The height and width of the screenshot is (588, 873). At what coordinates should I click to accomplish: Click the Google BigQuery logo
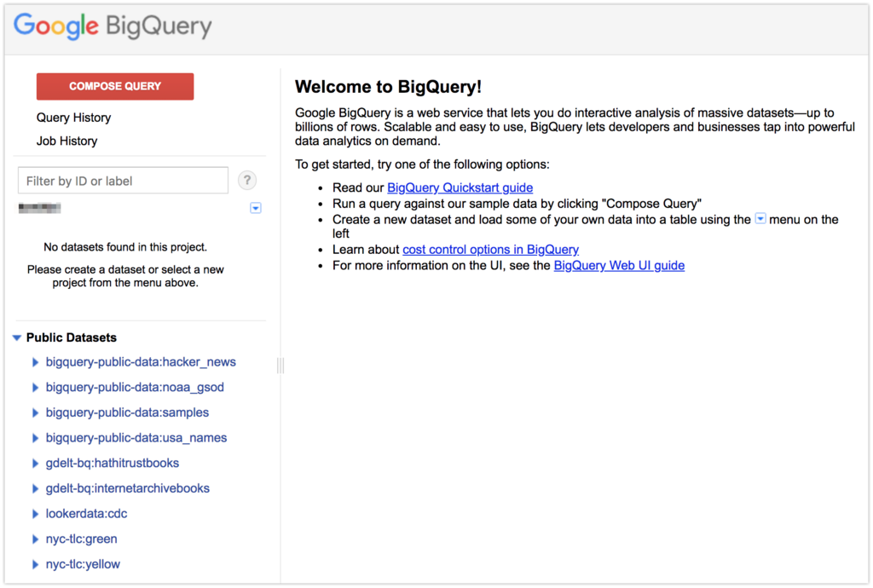point(113,26)
